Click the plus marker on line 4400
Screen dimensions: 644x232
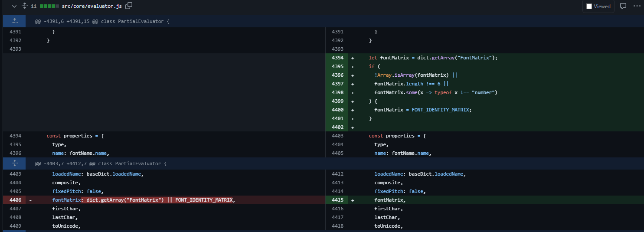pos(353,110)
